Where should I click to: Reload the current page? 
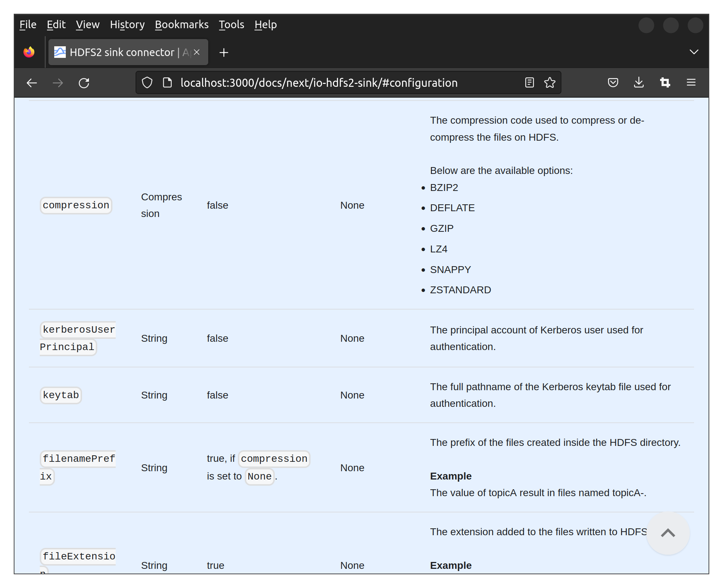coord(84,83)
